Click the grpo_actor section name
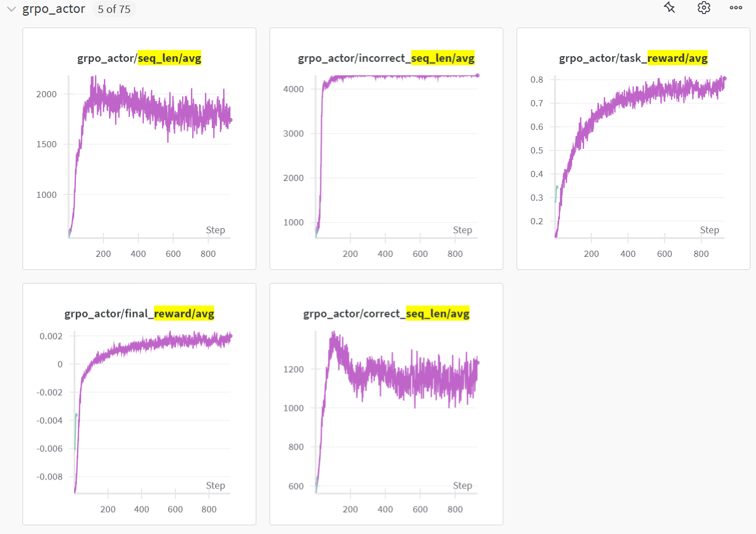This screenshot has height=534, width=756. point(54,9)
